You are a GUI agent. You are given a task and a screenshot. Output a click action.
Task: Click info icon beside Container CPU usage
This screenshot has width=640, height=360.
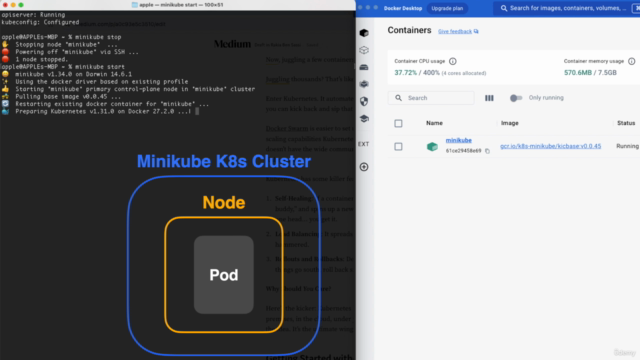point(453,61)
